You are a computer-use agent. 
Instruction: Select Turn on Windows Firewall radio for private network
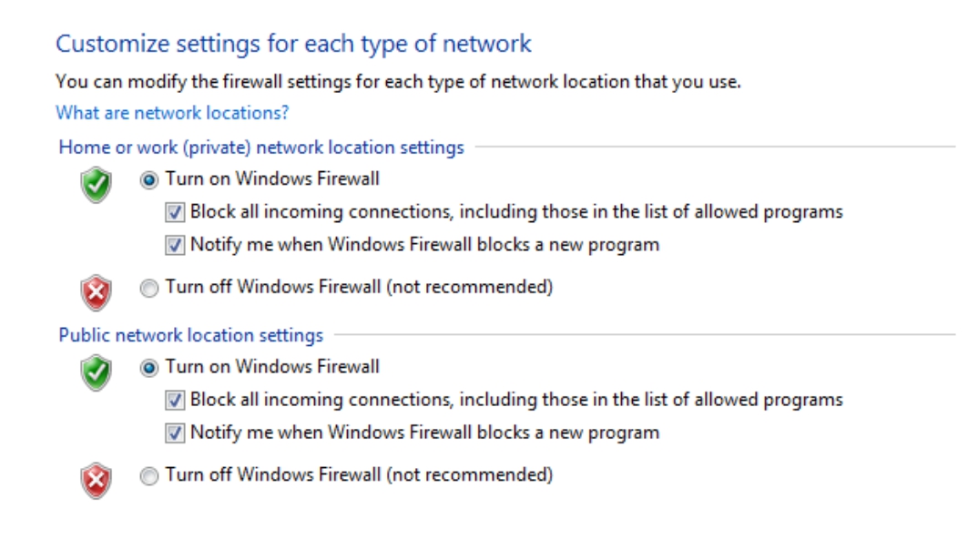(149, 180)
